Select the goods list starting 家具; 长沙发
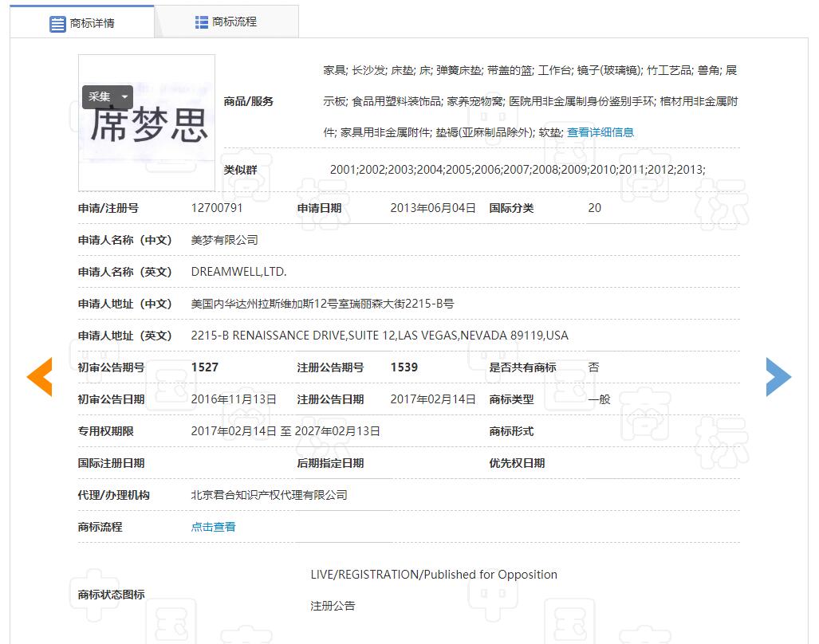 [530, 101]
